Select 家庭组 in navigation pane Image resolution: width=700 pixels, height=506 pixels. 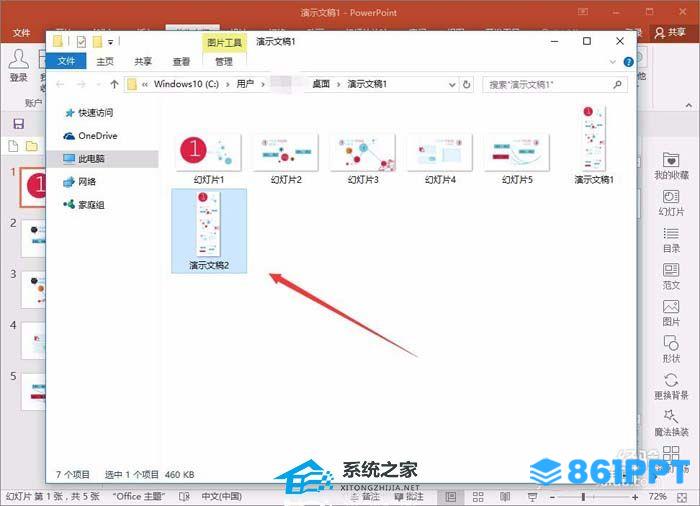pyautogui.click(x=84, y=205)
